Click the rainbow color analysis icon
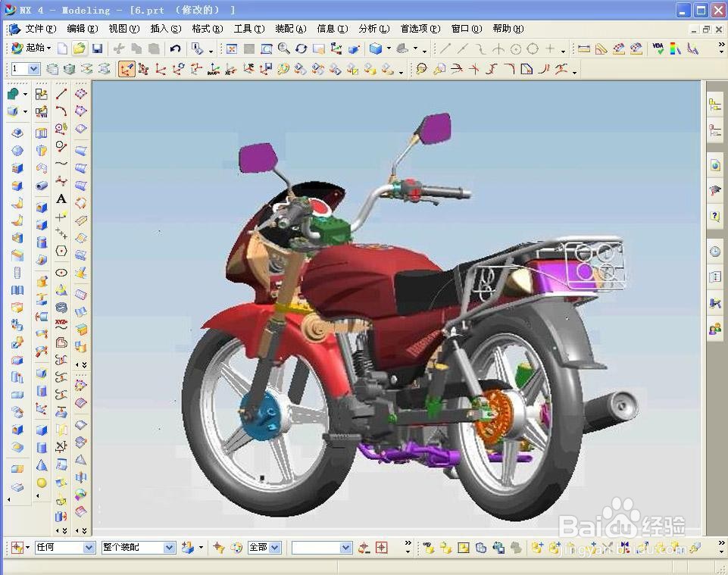The image size is (728, 575). point(676,48)
